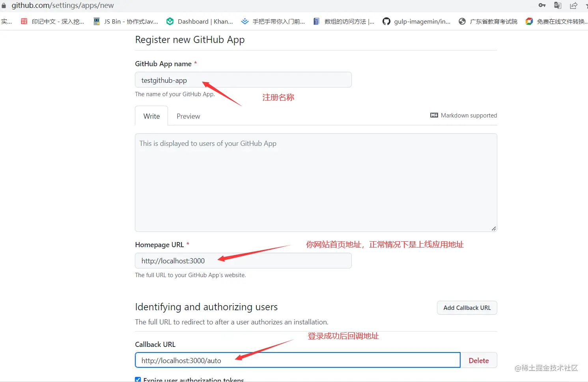Click the Identifying and authorizing users heading

[x=206, y=307]
